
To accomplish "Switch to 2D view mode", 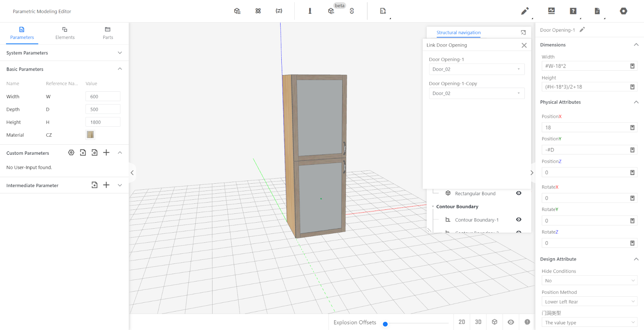I will 462,322.
